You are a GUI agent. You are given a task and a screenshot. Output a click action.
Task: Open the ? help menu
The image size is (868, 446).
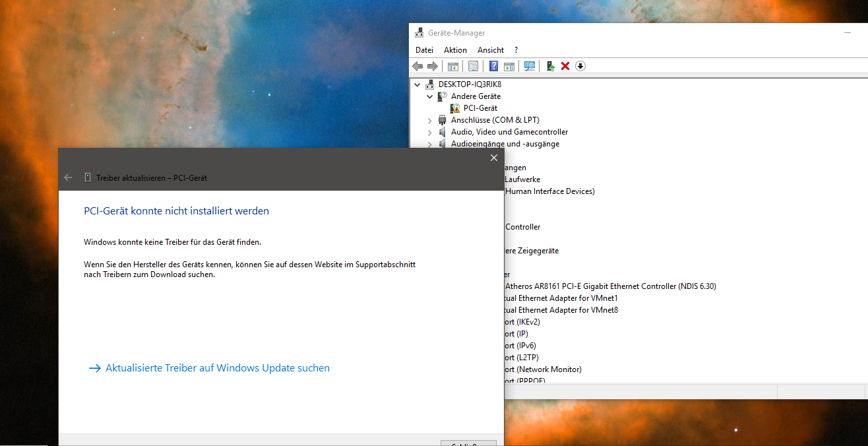pyautogui.click(x=516, y=50)
